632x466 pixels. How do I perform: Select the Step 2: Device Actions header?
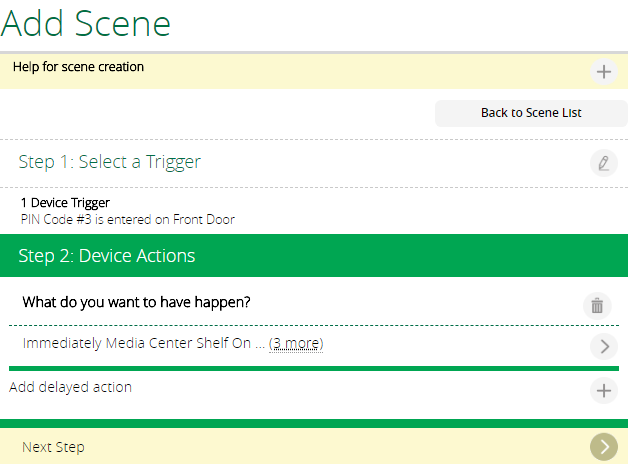314,256
